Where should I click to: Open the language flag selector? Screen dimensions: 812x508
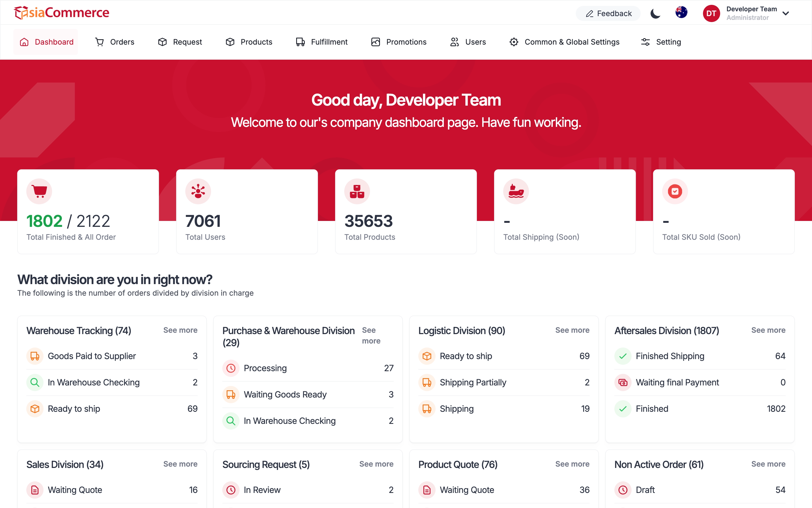point(681,12)
